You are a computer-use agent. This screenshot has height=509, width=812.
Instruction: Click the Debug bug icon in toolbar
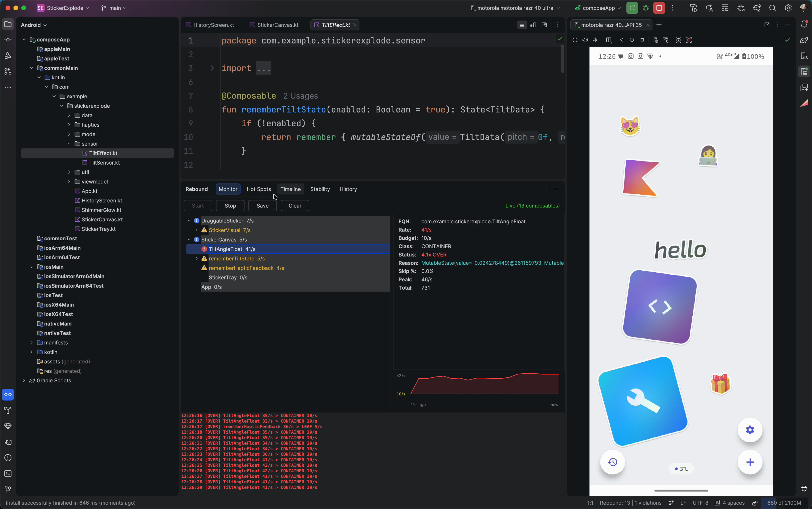pos(645,8)
